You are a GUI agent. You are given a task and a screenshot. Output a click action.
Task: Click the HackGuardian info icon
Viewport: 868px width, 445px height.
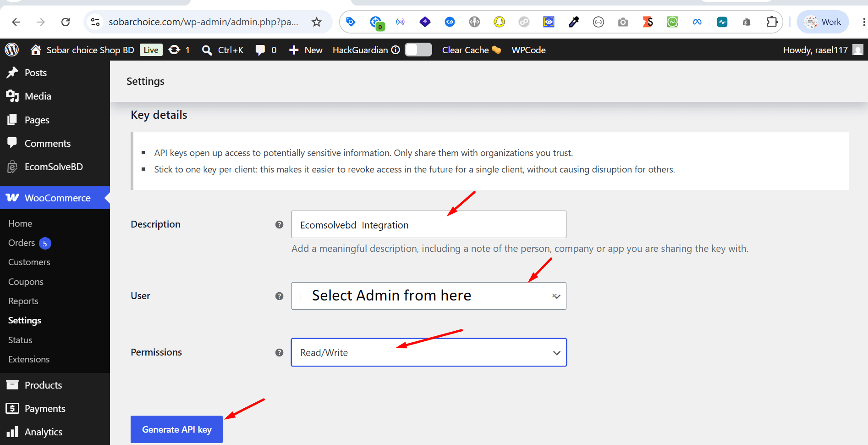tap(396, 50)
